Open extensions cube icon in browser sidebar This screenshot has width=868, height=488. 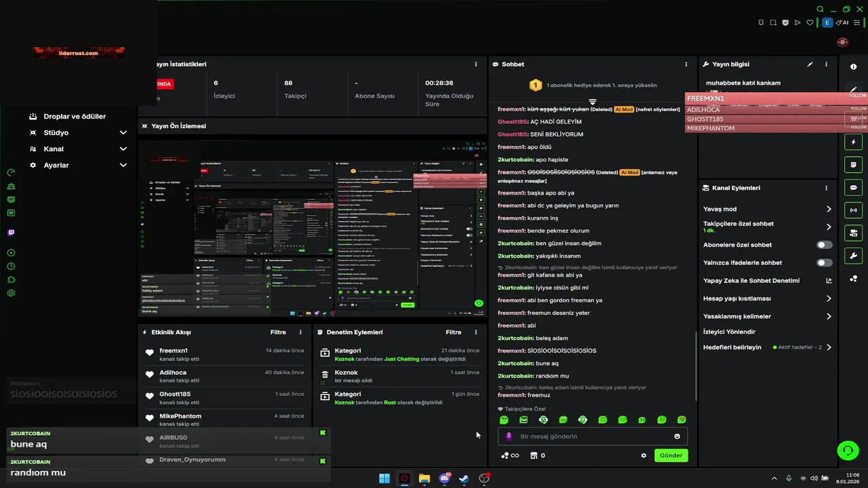pos(11,279)
